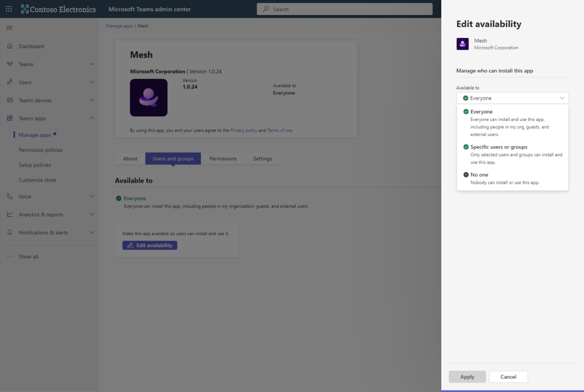Click the Analytics & reports chart icon
The image size is (584, 392).
(10, 215)
